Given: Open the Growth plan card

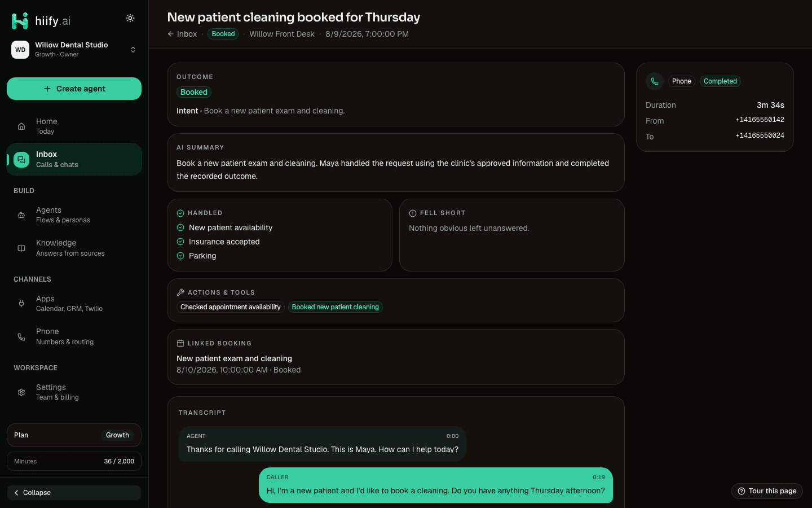Looking at the screenshot, I should click(x=74, y=435).
